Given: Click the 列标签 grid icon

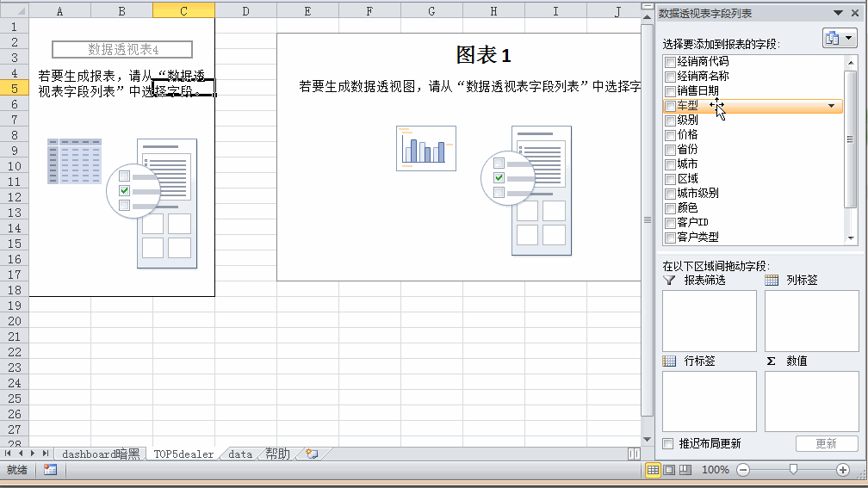Looking at the screenshot, I should click(x=772, y=281).
